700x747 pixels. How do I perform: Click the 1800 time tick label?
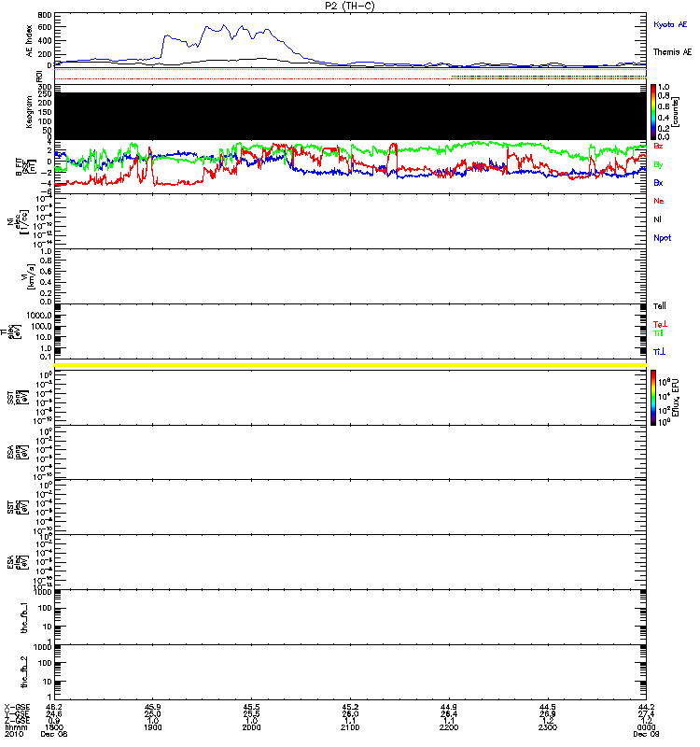(x=54, y=727)
